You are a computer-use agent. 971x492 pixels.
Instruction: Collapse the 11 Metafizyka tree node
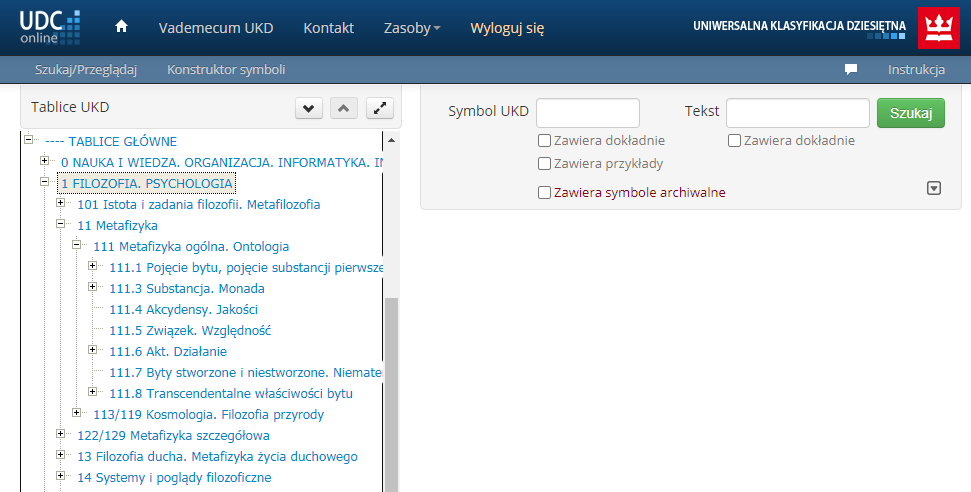tap(61, 225)
